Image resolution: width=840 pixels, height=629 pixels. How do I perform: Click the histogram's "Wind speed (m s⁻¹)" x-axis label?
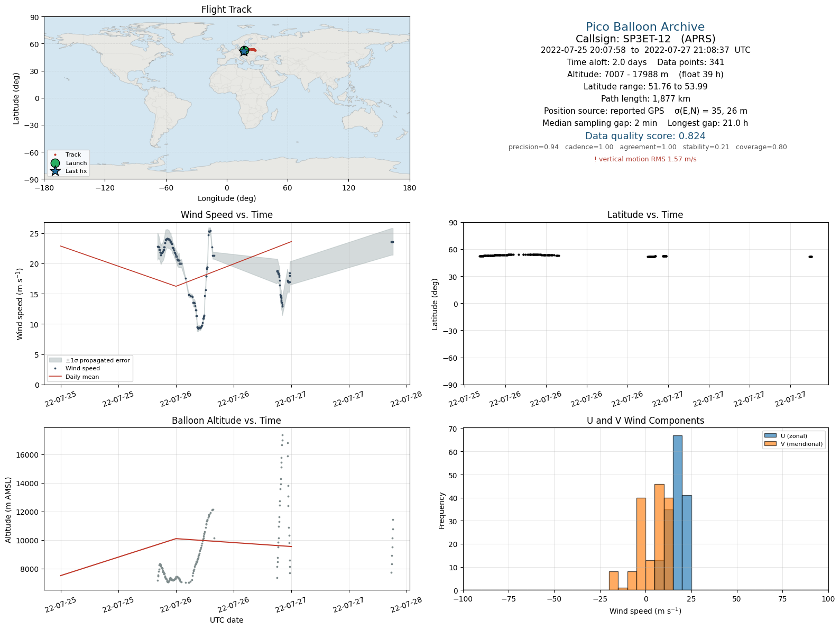645,611
